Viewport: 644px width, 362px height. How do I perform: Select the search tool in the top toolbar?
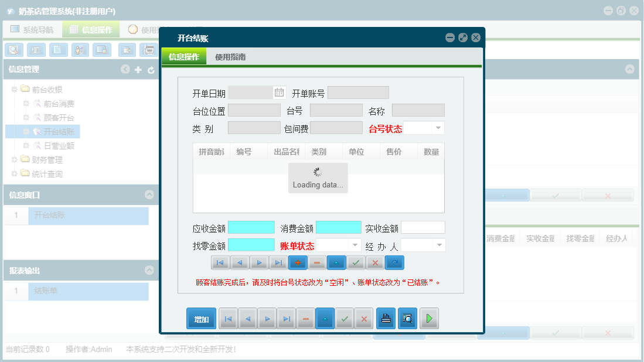click(13, 50)
